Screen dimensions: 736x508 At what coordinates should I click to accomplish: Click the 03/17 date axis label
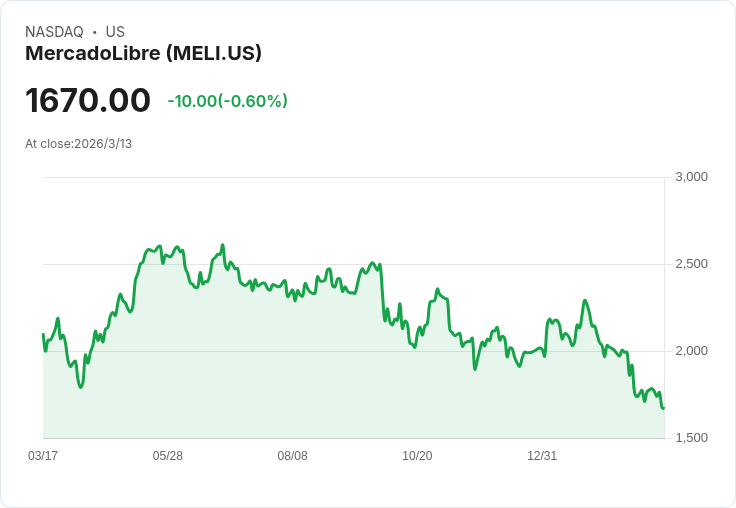pos(43,455)
